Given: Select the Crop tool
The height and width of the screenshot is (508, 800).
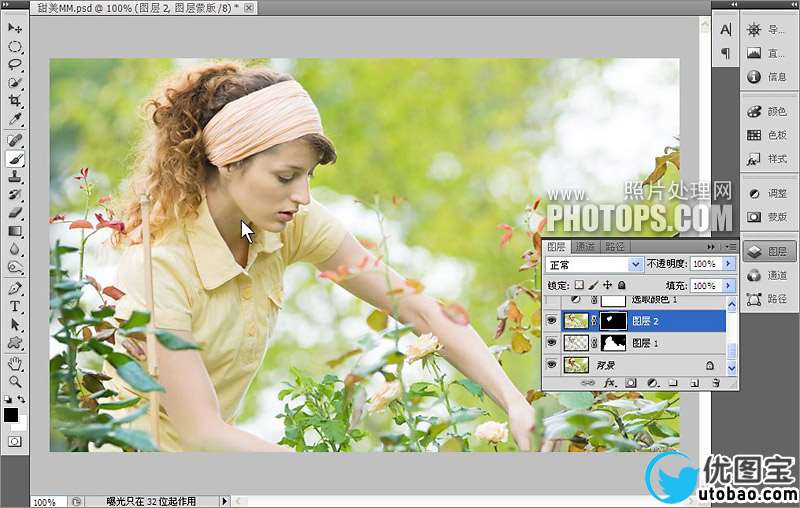Looking at the screenshot, I should [15, 101].
